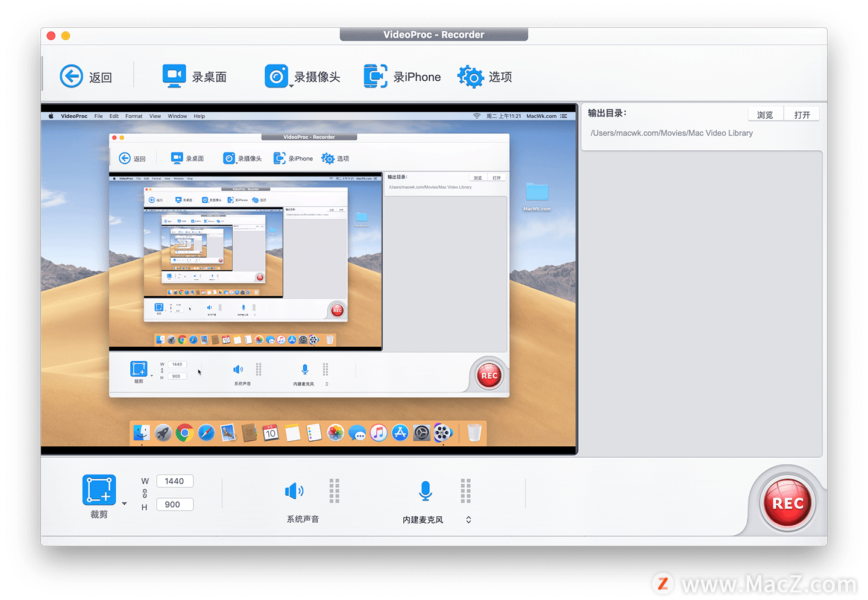The height and width of the screenshot is (600, 868).
Task: Click the notification list icon after MacWk.com
Action: (x=564, y=116)
